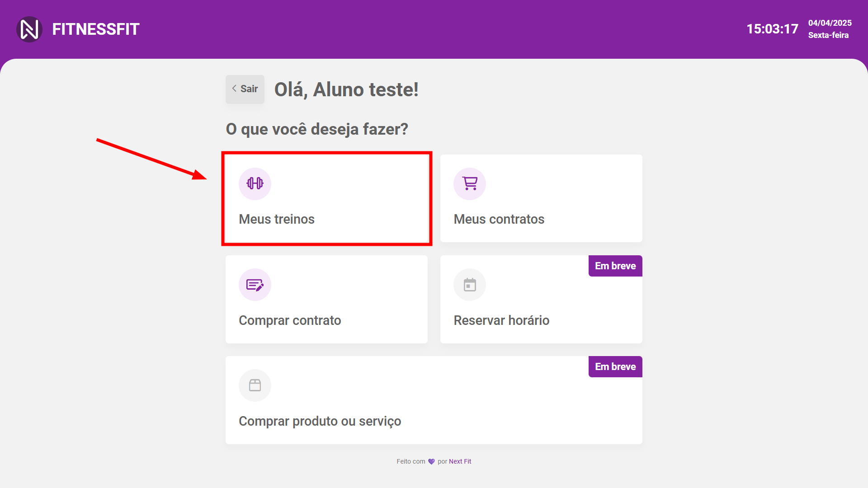The image size is (868, 488).
Task: Select the Comprar contrato text
Action: (x=290, y=320)
